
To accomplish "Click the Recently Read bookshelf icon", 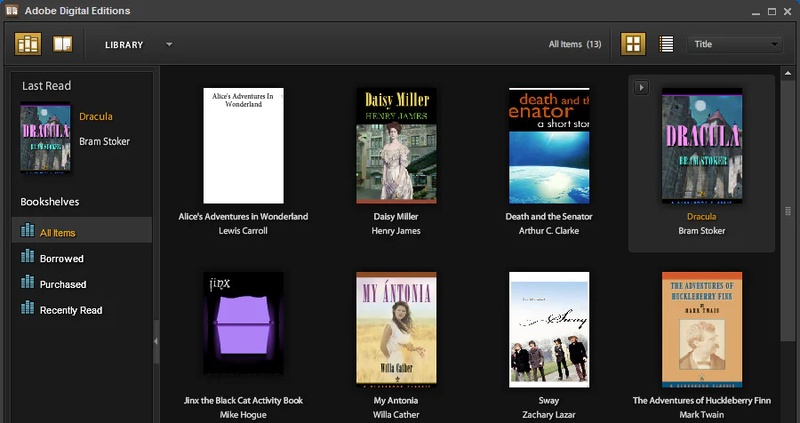I will pyautogui.click(x=28, y=307).
